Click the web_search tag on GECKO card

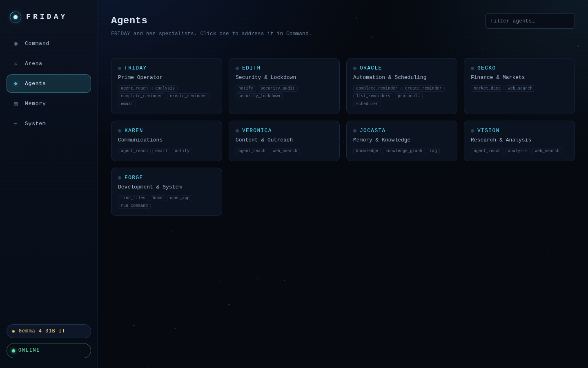click(520, 88)
